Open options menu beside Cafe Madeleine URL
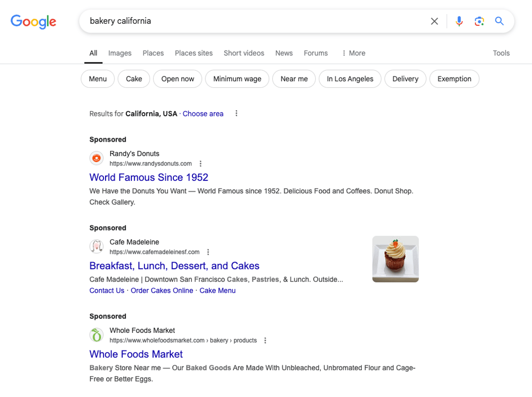The width and height of the screenshot is (532, 397). [208, 252]
